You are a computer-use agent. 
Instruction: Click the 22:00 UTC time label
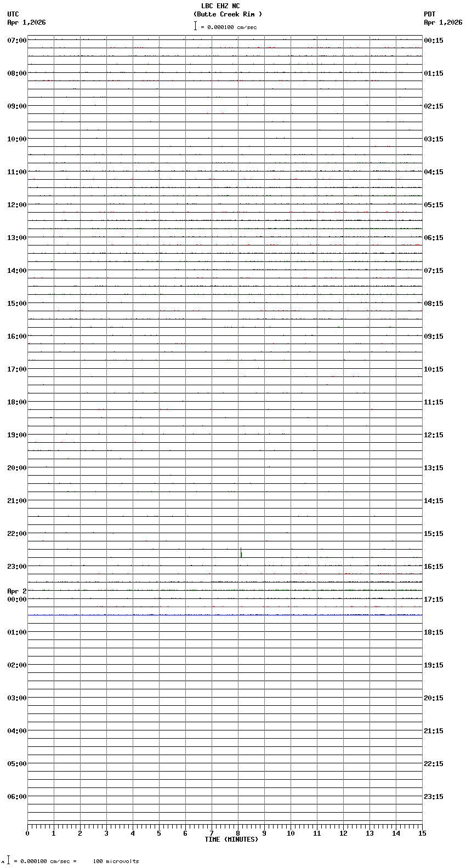point(17,534)
